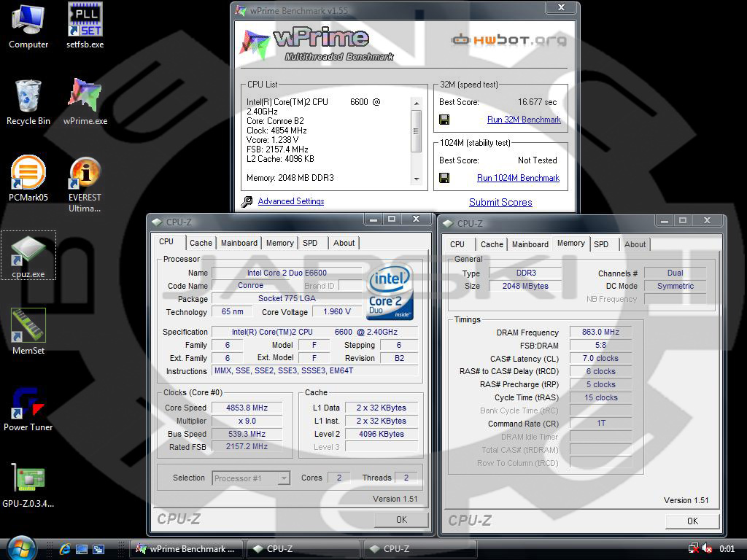Click the Name field Intel Core 2 Duo E6600

pos(287,273)
